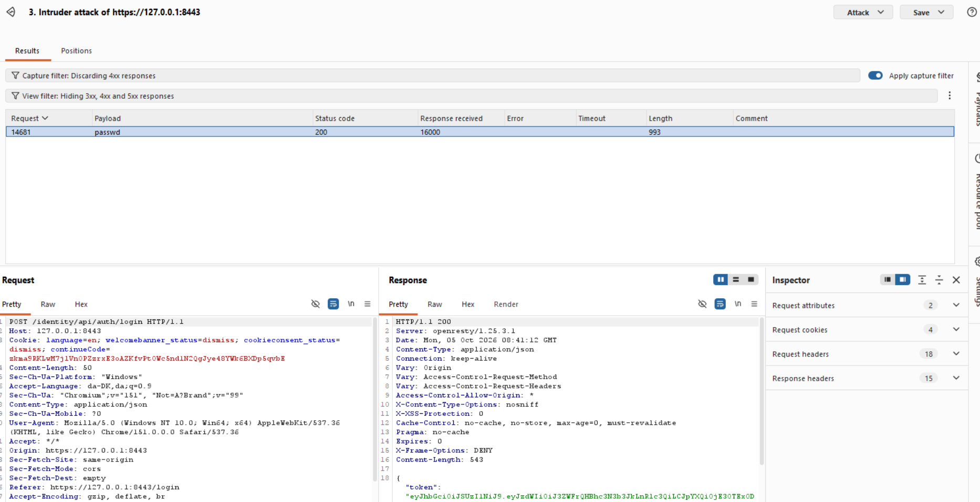Image resolution: width=980 pixels, height=502 pixels.
Task: Select side-by-side request/response layout icon
Action: 721,280
